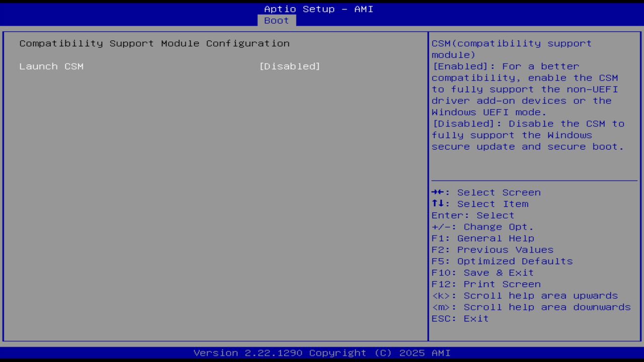Click Scroll help area upwards entry
644x362 pixels.
[x=525, y=295]
